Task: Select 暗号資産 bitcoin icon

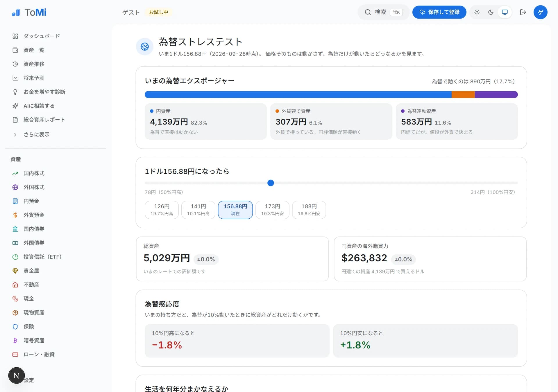Action: tap(15, 340)
